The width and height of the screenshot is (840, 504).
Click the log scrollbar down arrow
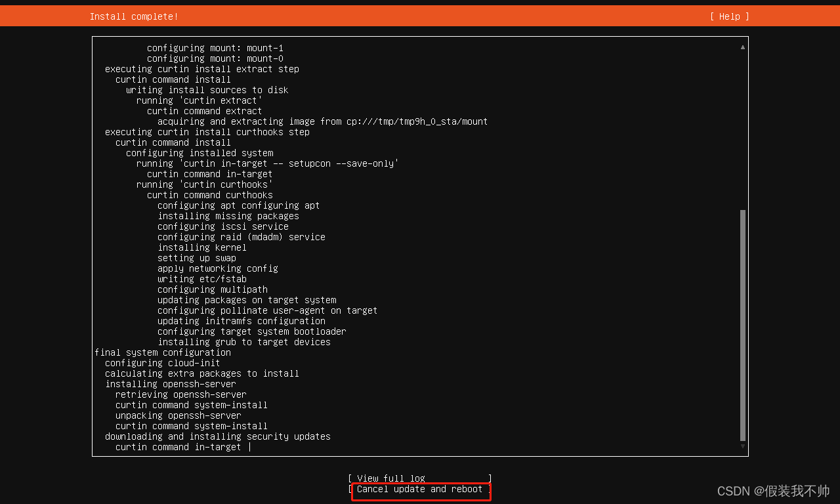[x=743, y=446]
